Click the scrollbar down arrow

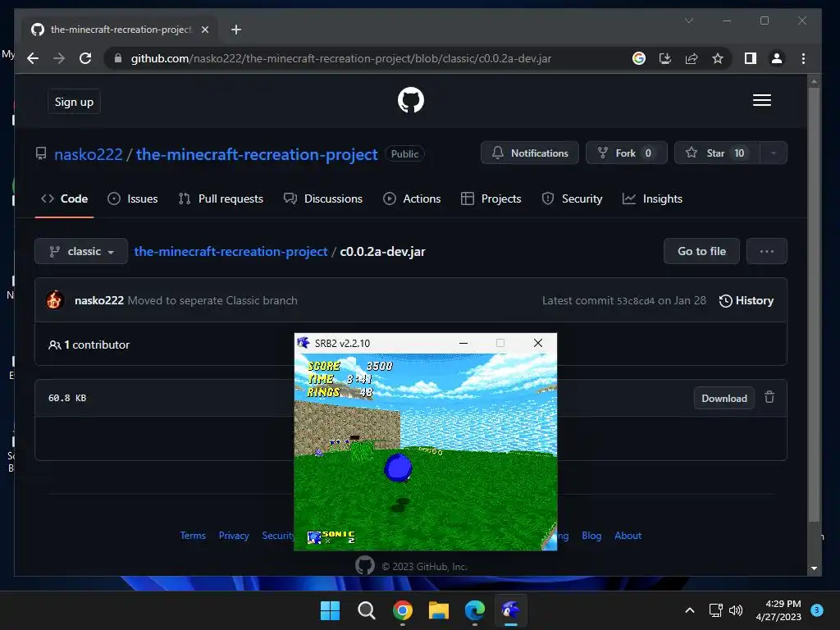click(x=814, y=568)
